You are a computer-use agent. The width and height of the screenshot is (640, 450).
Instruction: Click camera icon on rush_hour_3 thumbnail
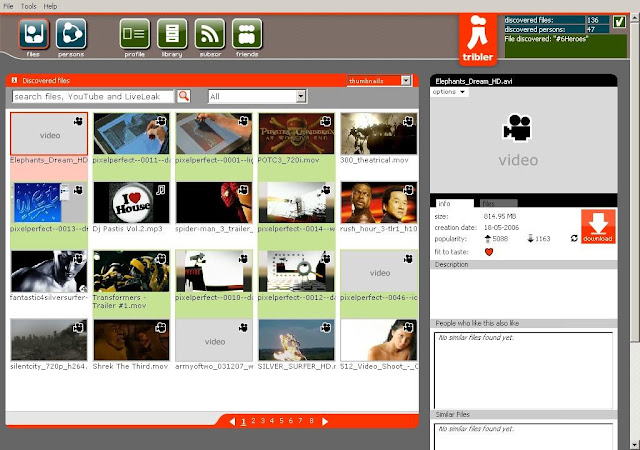[408, 190]
